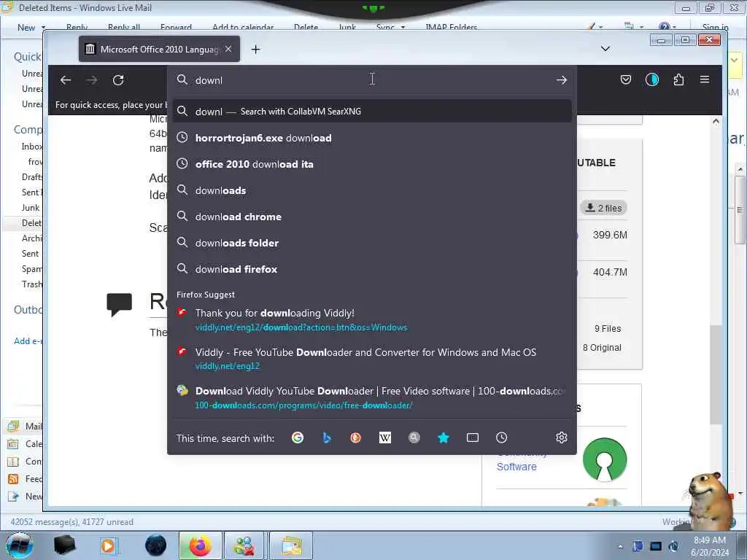
Task: Open Sync dropdown in Windows Live Mail
Action: (391, 28)
